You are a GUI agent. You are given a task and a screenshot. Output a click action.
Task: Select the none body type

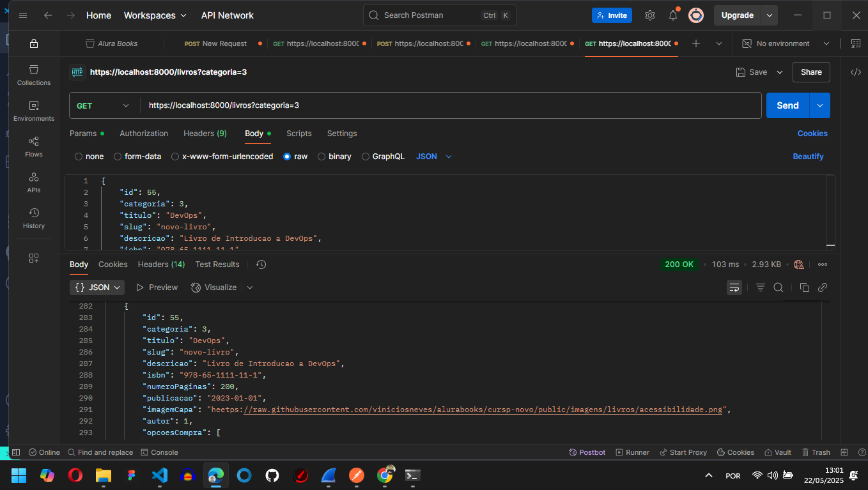[89, 157]
